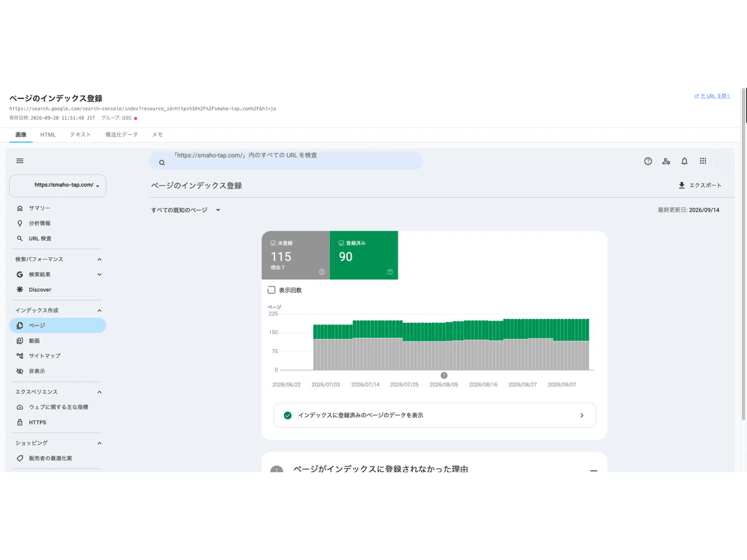Toggle the 登録済み checkbox card
Screen dimensions: 747x560
click(364, 255)
